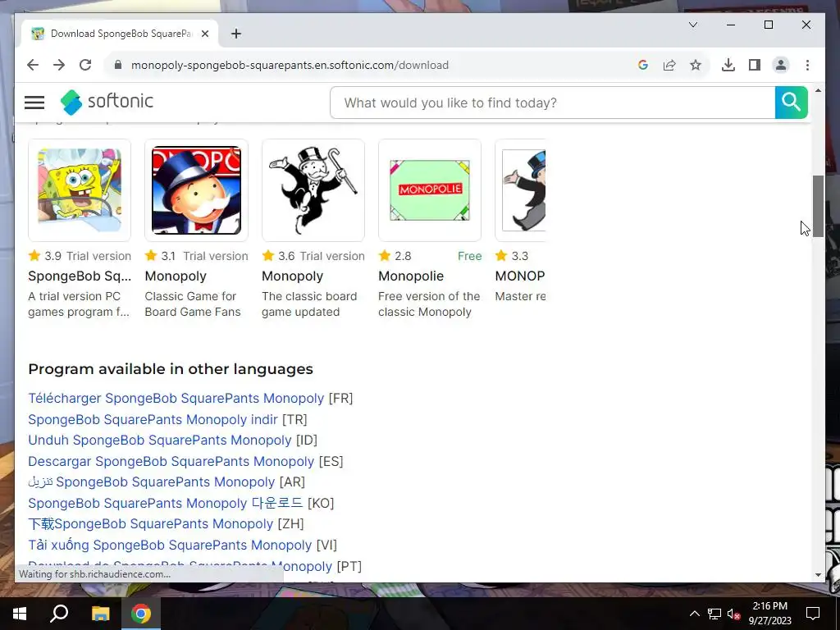Toggle Chrome side panel

coord(755,65)
